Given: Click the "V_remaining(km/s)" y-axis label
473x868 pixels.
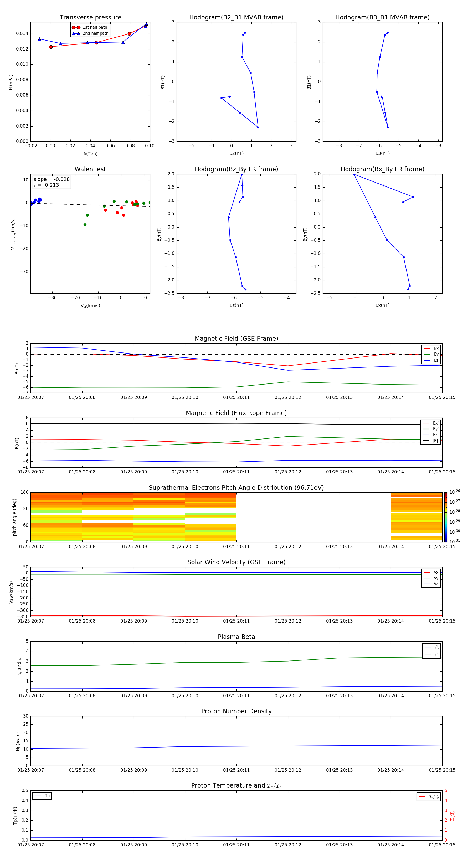Looking at the screenshot, I should point(13,234).
